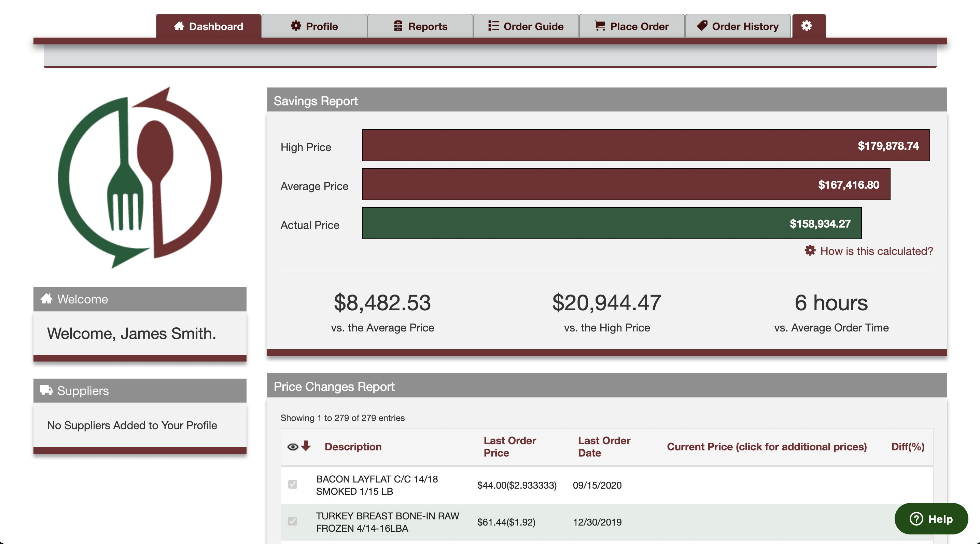The height and width of the screenshot is (544, 980).
Task: Click BACON LAYFLAT C/C 14/18 description
Action: click(377, 485)
